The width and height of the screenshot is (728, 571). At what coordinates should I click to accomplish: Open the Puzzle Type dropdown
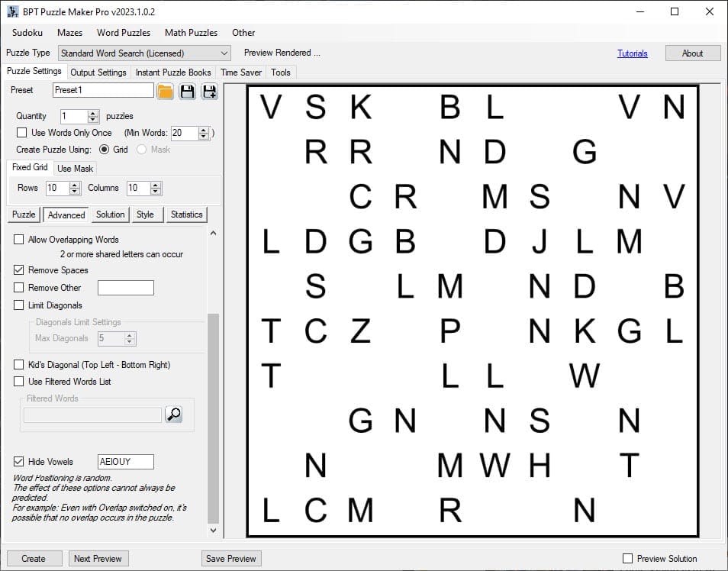(224, 53)
